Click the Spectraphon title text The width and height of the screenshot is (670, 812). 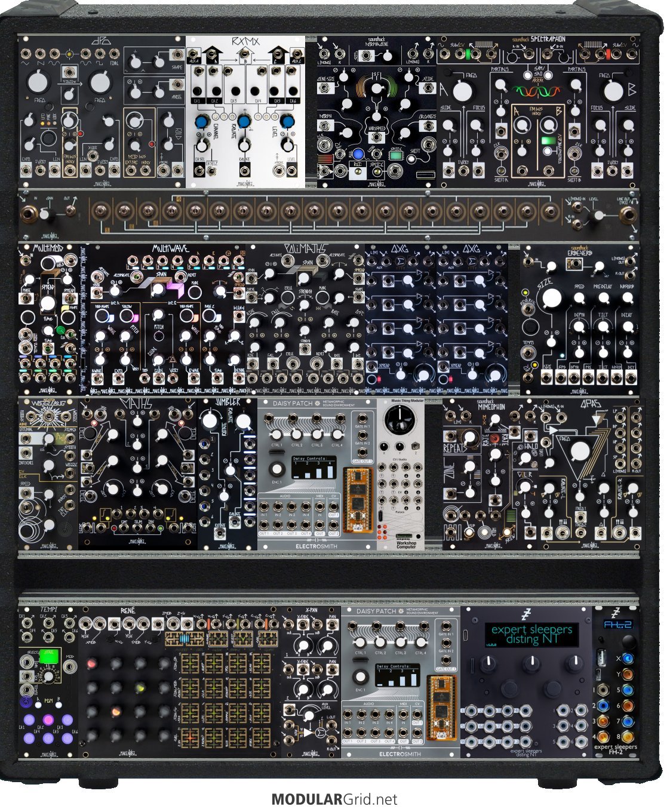click(x=547, y=39)
